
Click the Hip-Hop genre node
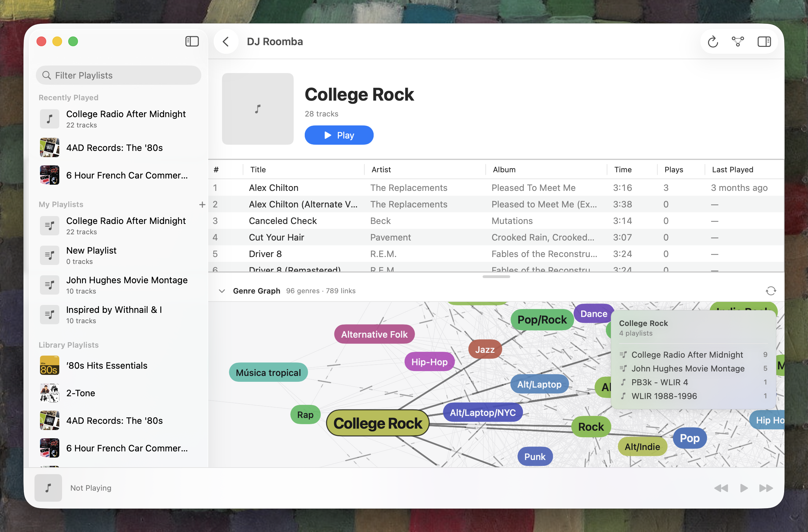click(x=430, y=362)
